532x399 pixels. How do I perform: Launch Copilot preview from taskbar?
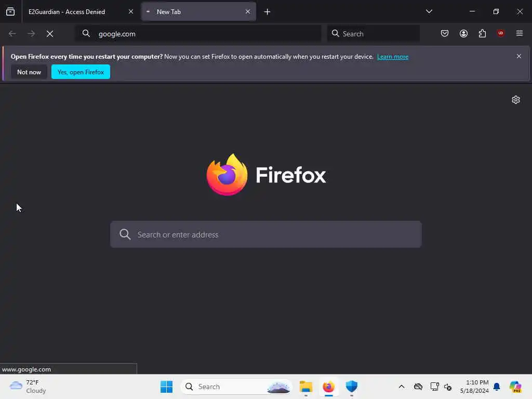515,387
